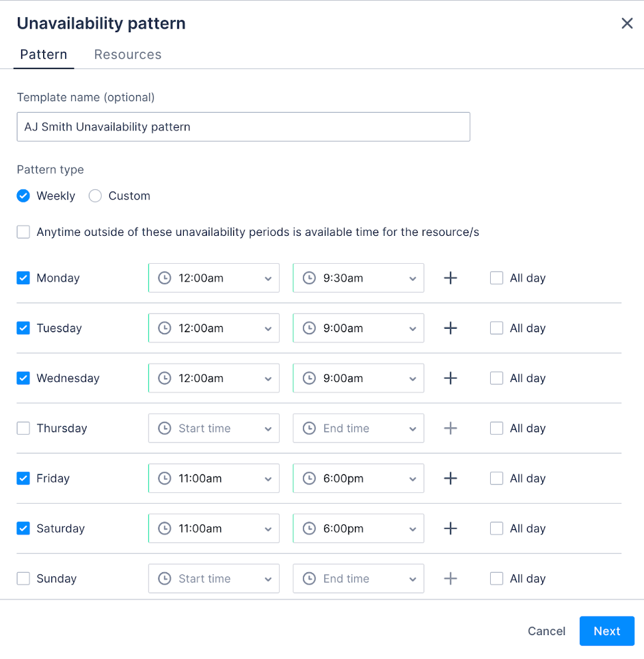
Task: Switch to the Resources tab
Action: point(127,54)
